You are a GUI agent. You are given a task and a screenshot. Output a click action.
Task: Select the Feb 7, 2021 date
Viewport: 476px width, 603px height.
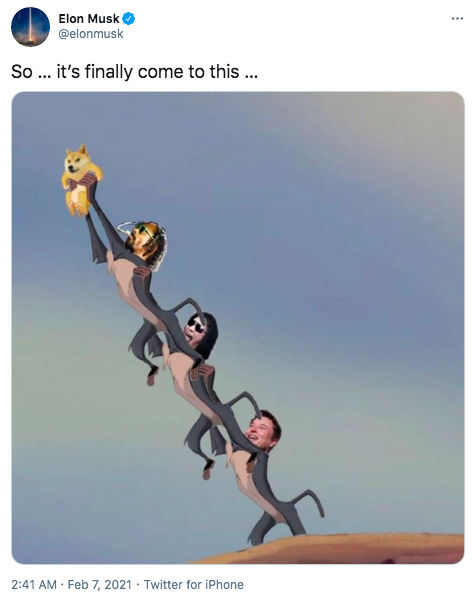click(x=100, y=585)
